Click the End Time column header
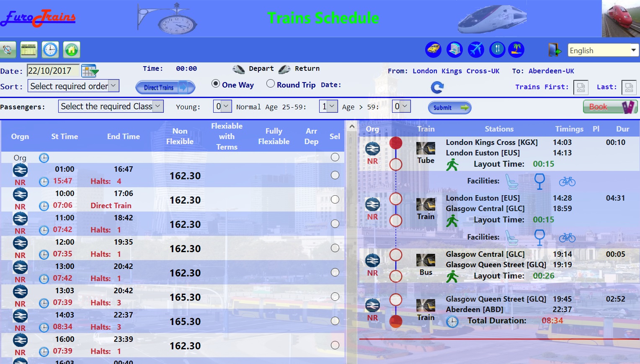 pos(124,137)
